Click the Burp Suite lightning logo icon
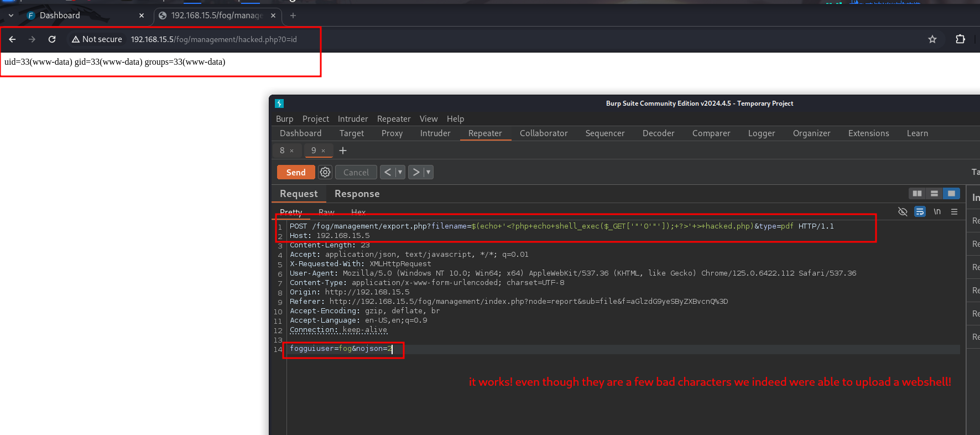Image resolution: width=980 pixels, height=435 pixels. (x=279, y=103)
